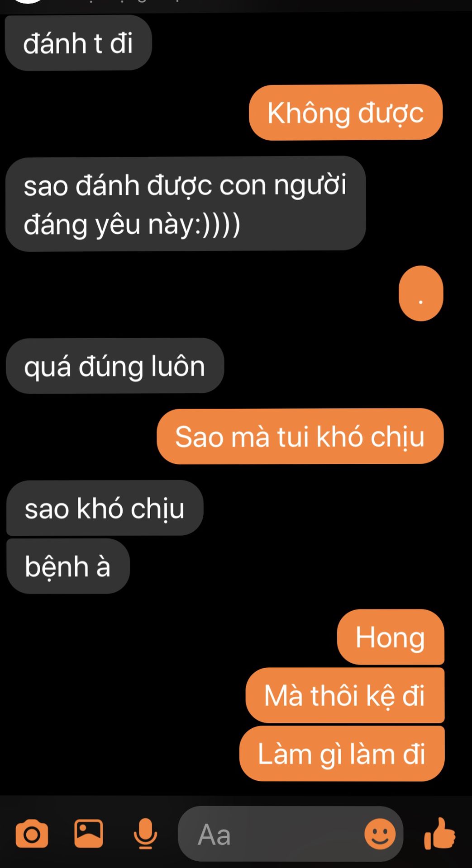
Task: Tap the 'bệnh à' message bubble
Action: [68, 566]
